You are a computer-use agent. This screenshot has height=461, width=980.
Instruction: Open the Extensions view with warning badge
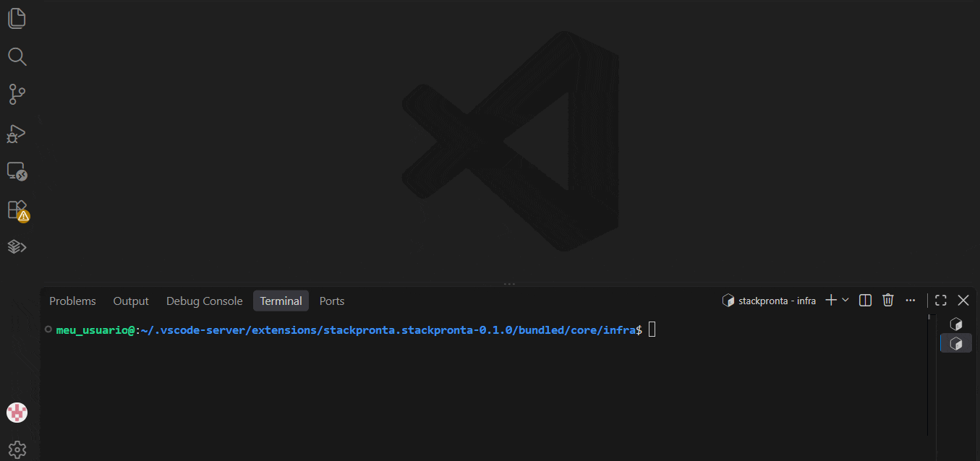(x=17, y=210)
